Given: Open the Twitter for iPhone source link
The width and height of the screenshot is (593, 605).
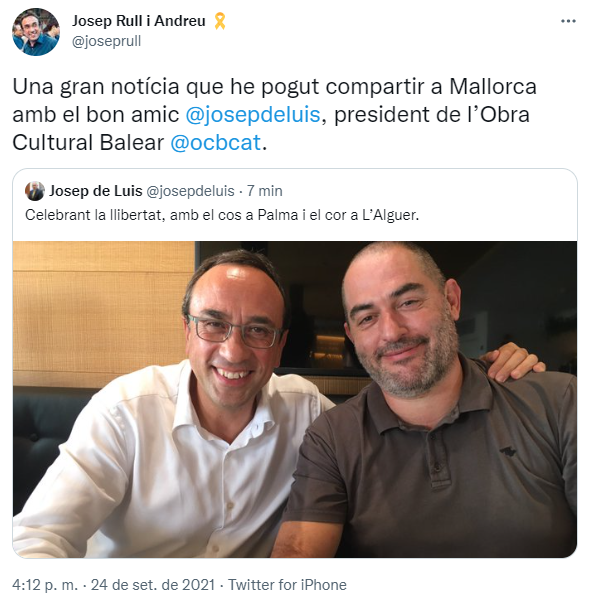Looking at the screenshot, I should coord(287,585).
